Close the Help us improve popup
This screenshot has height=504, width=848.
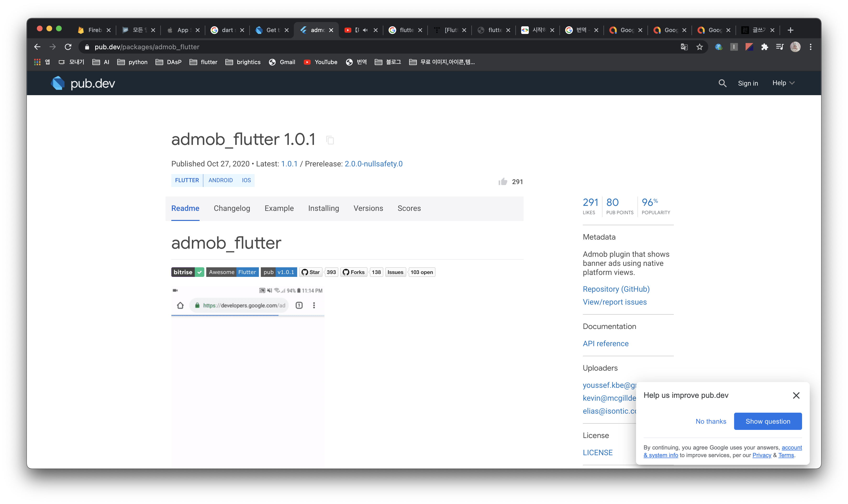(796, 395)
